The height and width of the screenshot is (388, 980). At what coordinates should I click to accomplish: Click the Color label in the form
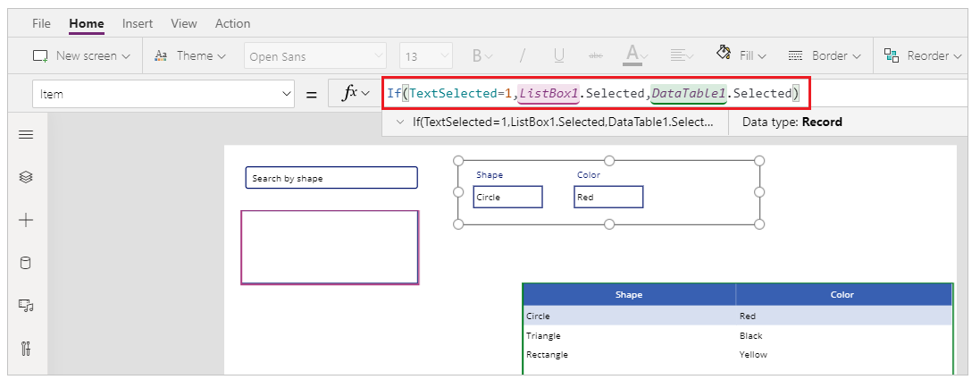pos(588,174)
